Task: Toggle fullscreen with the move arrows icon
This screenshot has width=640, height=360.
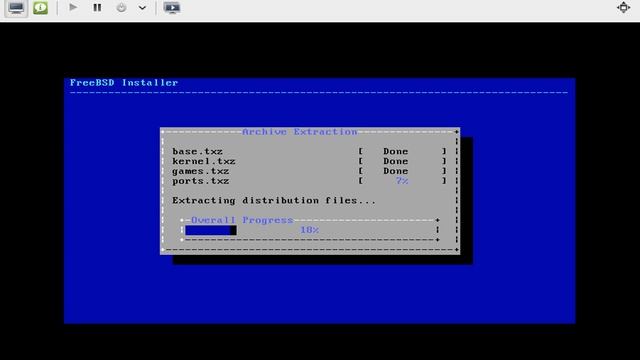Action: 623,7
